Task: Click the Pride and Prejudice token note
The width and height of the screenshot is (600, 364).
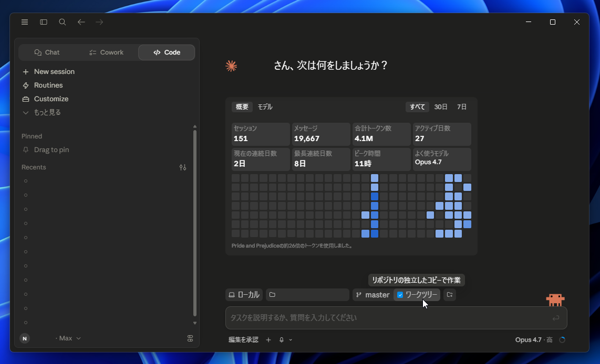Action: [292, 246]
